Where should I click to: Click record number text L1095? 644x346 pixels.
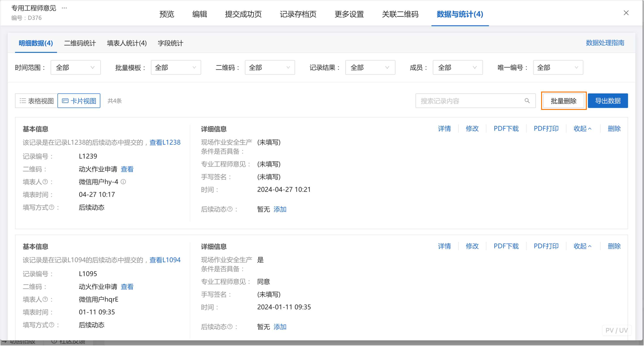[x=88, y=274]
